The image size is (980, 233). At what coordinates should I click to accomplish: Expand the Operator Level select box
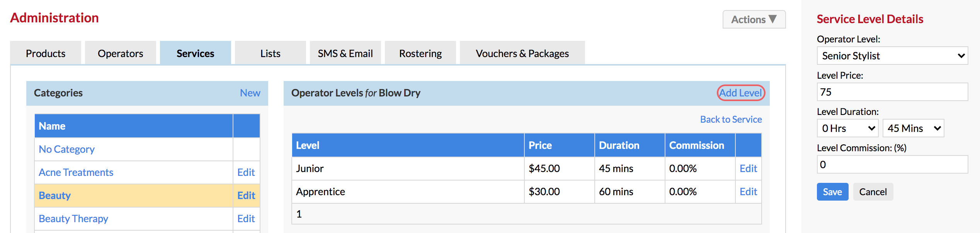[892, 56]
